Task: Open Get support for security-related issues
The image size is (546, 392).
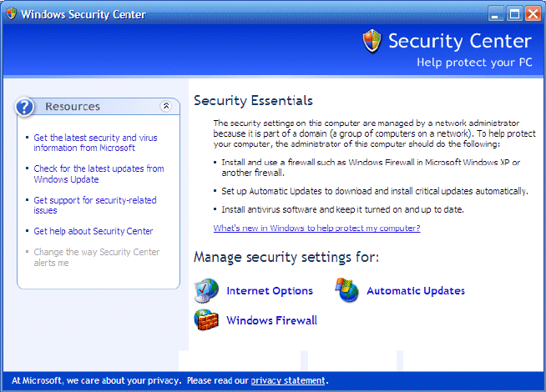Action: point(94,205)
